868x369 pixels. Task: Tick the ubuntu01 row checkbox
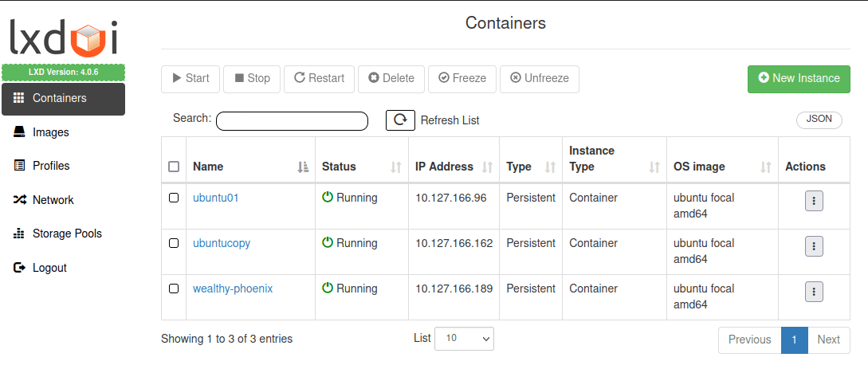(x=174, y=198)
